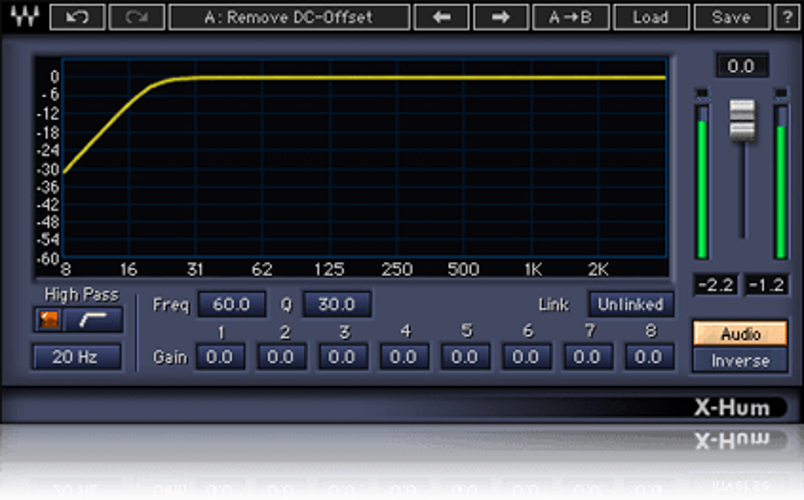Open the preset menu Remove DC-Offset

click(289, 17)
